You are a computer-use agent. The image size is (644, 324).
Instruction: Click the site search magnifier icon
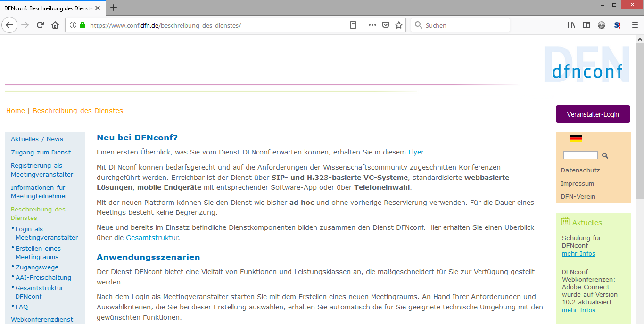tap(605, 155)
